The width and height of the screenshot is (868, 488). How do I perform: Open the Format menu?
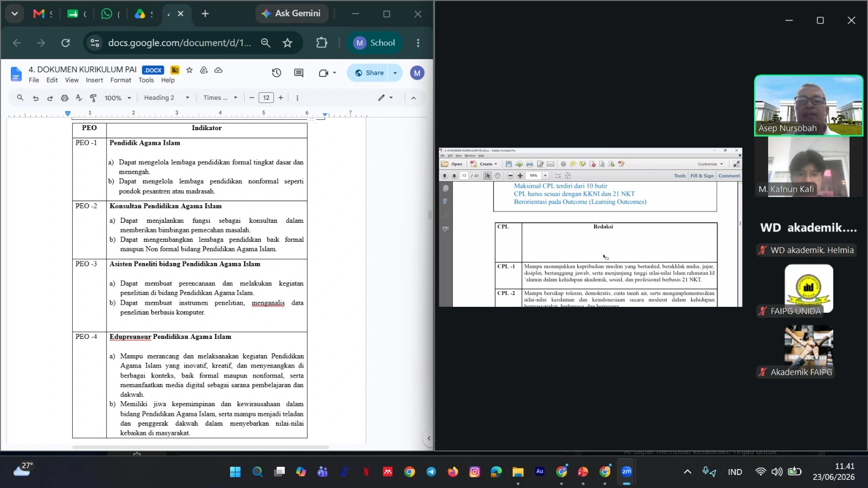pyautogui.click(x=120, y=80)
